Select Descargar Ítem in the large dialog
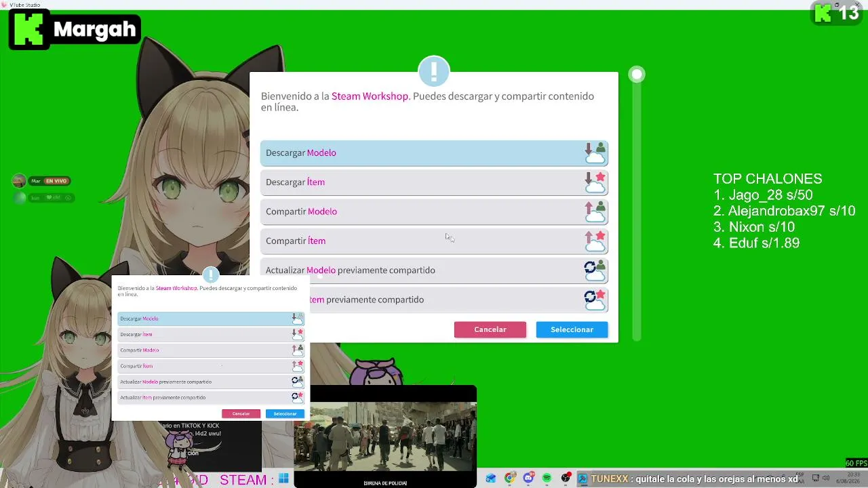The width and height of the screenshot is (868, 488). pyautogui.click(x=434, y=182)
